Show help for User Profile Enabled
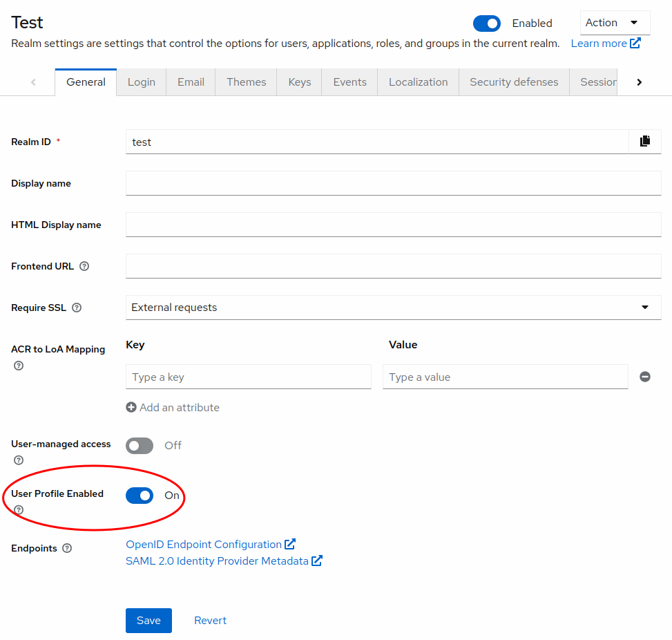The height and width of the screenshot is (640, 672). coord(19,510)
